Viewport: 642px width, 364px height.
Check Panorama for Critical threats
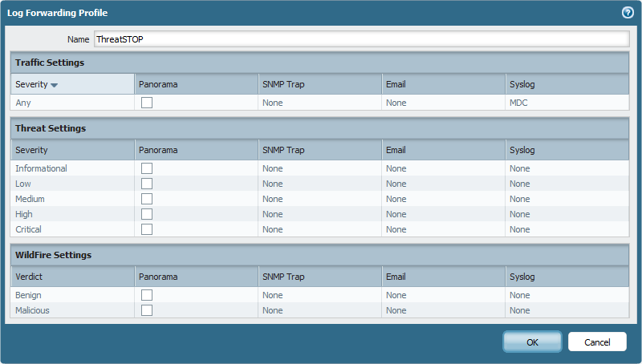pos(147,229)
